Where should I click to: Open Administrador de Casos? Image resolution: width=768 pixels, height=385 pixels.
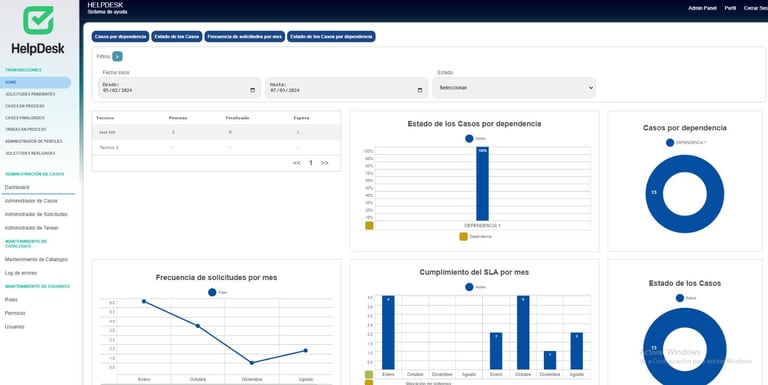pyautogui.click(x=31, y=201)
